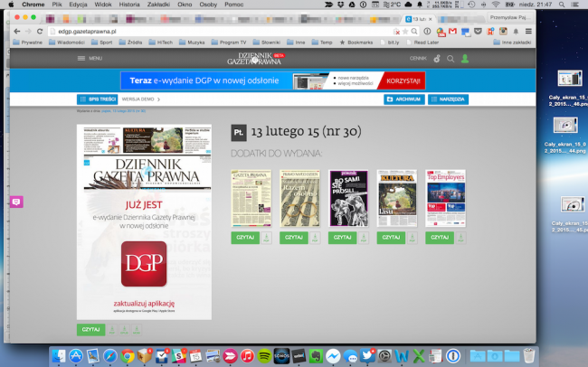Open the SPIS TREŚCI table of contents
This screenshot has height=367, width=588.
97,99
